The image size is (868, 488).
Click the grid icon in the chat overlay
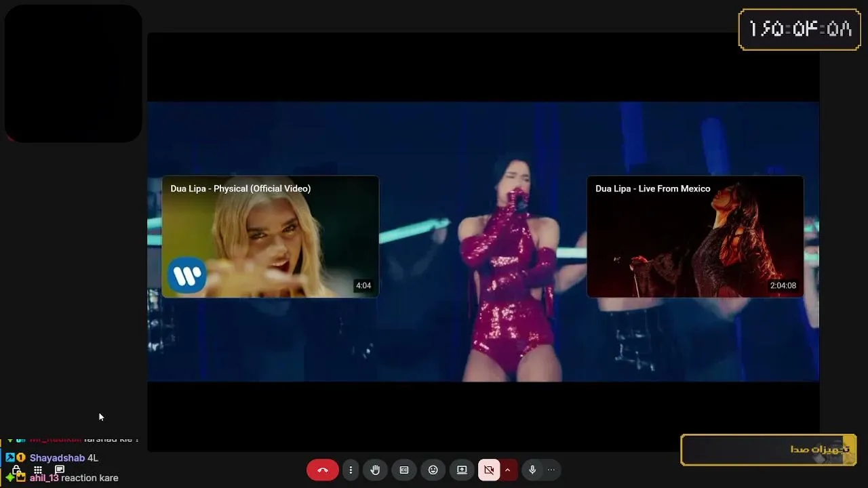pos(38,470)
